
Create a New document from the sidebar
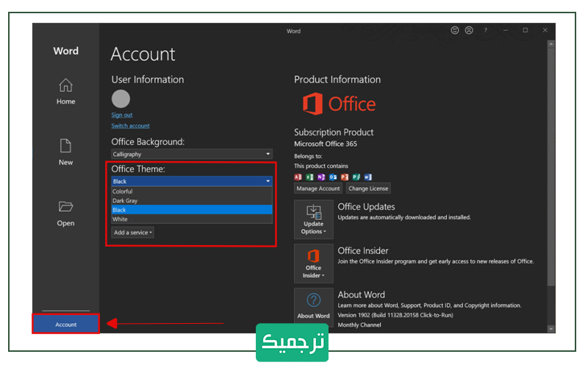[x=65, y=152]
